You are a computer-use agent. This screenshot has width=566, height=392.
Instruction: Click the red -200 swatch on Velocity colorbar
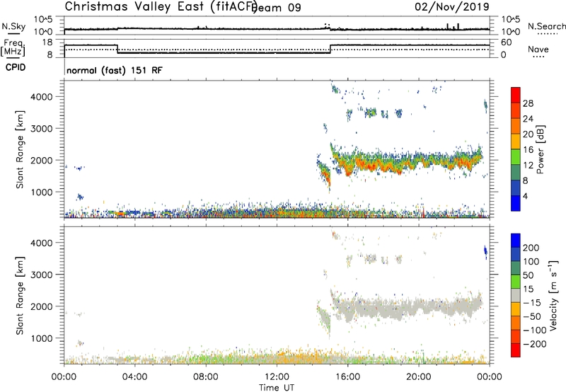(x=516, y=350)
